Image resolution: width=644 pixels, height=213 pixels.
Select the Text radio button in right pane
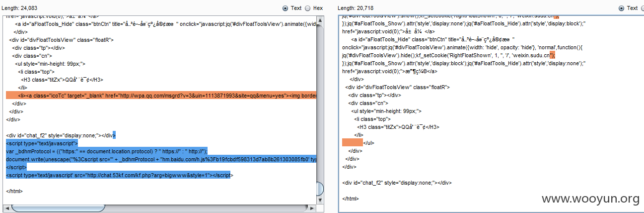tap(622, 8)
